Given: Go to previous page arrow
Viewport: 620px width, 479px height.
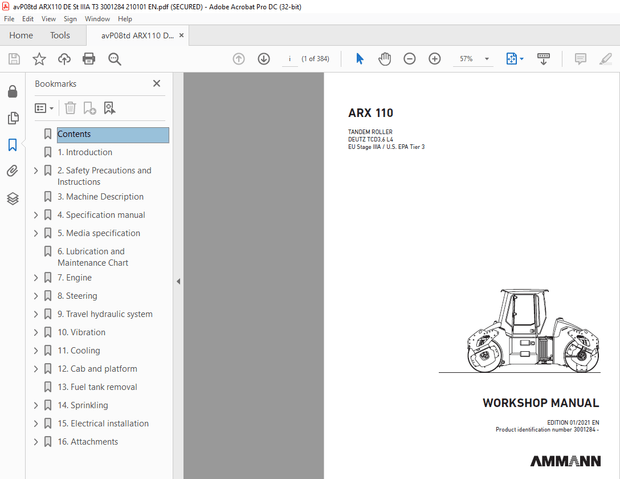Looking at the screenshot, I should point(238,59).
